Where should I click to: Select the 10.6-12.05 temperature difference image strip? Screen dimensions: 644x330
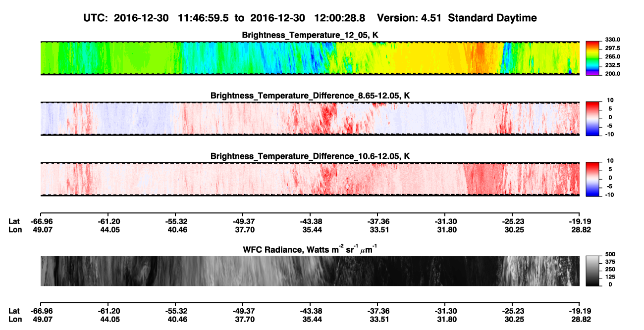310,179
